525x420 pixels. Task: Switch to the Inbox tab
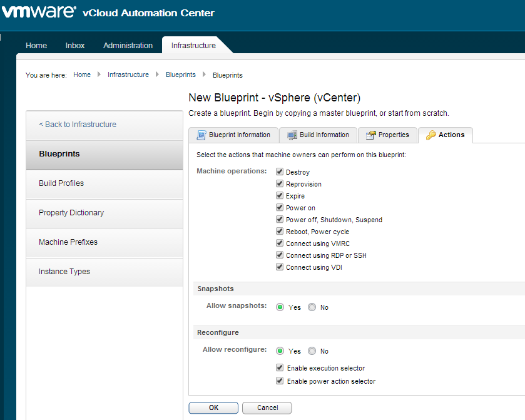coord(75,46)
